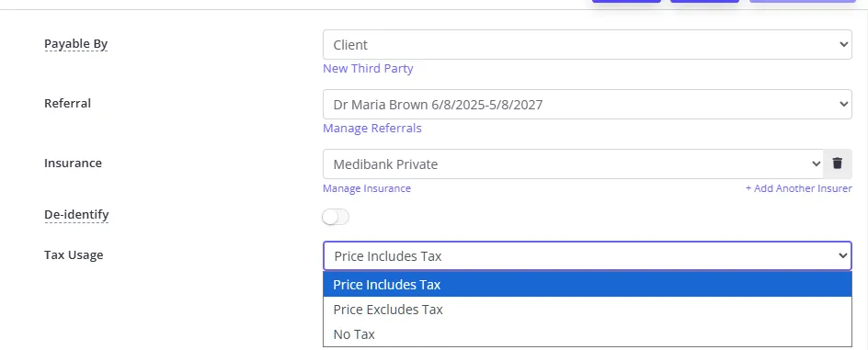
Task: Expand the Referral dropdown with Dr Maria Brown
Action: (588, 104)
